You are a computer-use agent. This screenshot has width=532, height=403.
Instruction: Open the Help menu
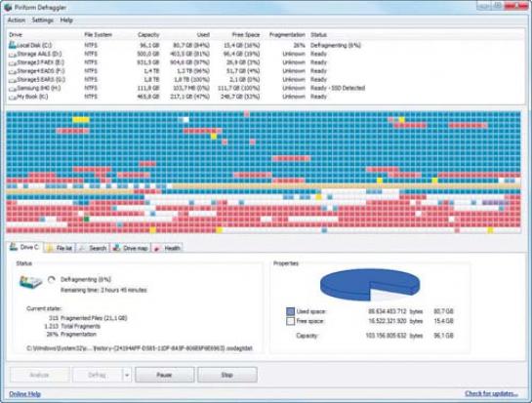(x=66, y=20)
